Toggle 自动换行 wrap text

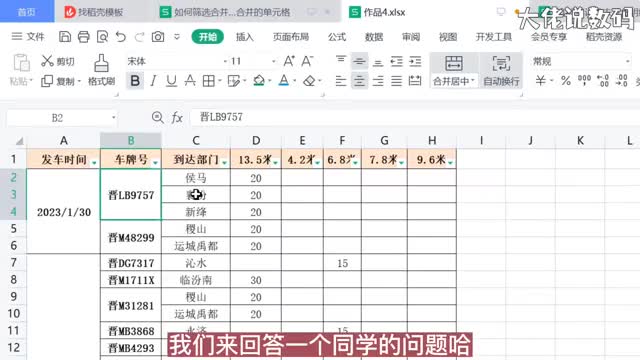click(501, 71)
